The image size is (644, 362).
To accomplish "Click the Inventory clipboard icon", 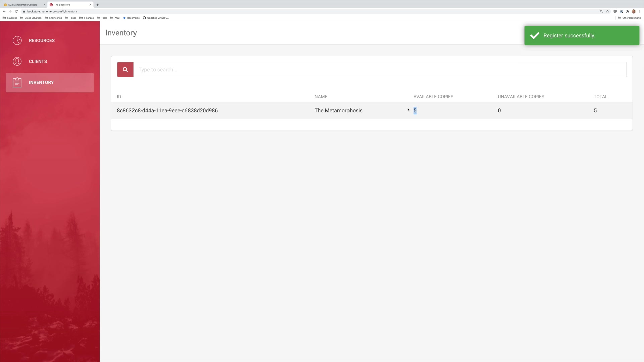I will tap(17, 82).
